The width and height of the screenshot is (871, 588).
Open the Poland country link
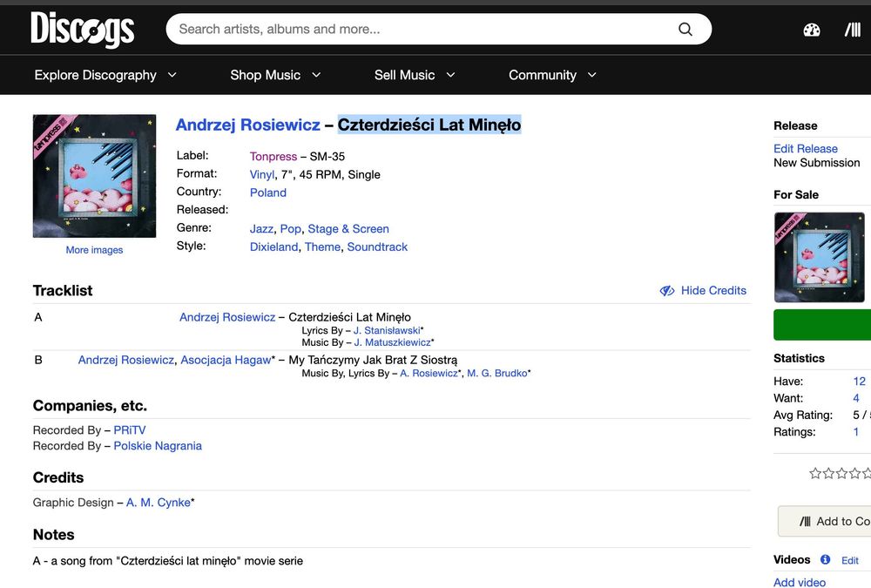(x=268, y=193)
